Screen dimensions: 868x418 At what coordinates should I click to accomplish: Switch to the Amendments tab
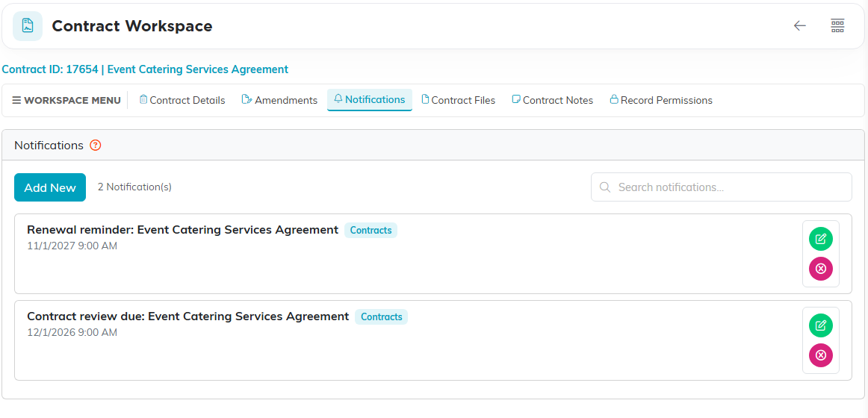click(279, 100)
